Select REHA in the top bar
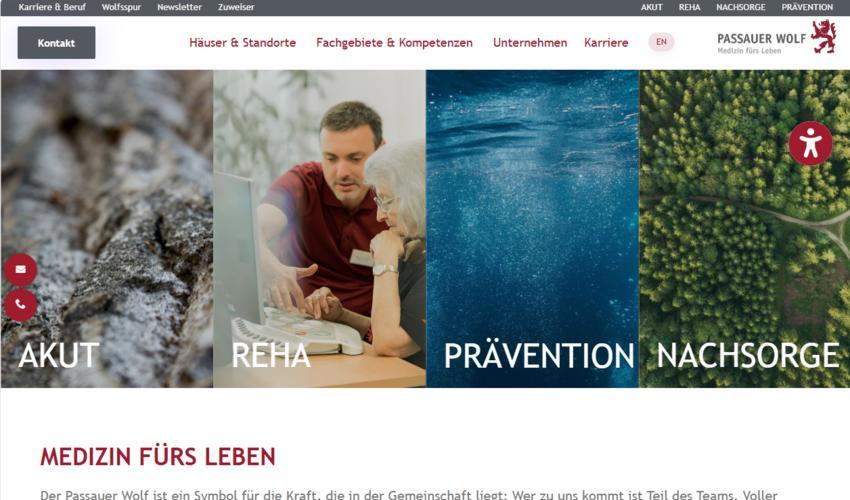 [x=689, y=7]
